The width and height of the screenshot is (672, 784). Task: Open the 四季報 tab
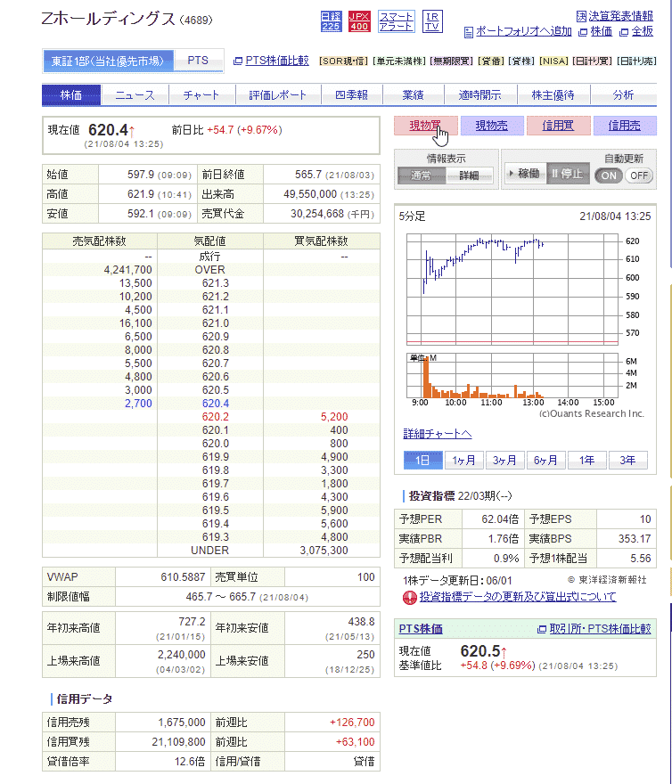(x=351, y=95)
